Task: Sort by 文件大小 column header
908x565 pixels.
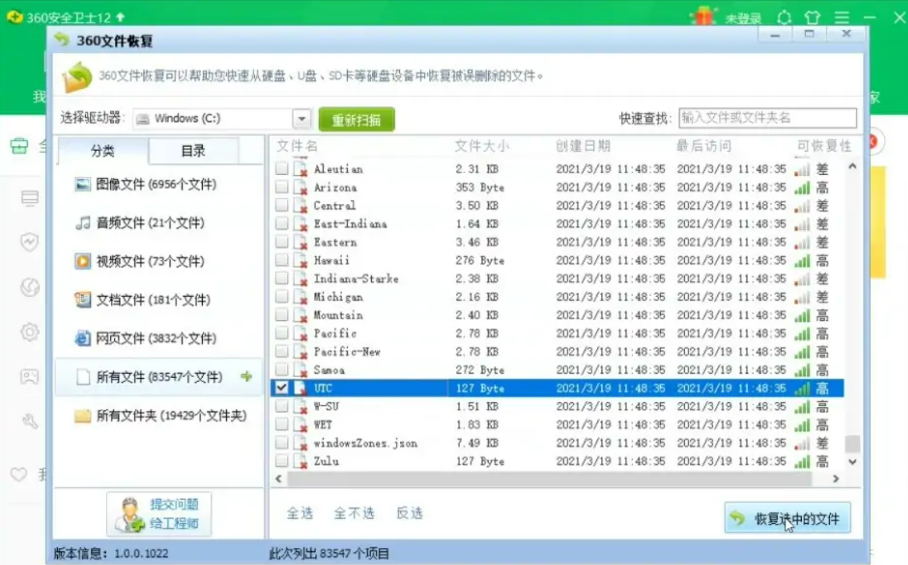Action: [x=482, y=146]
